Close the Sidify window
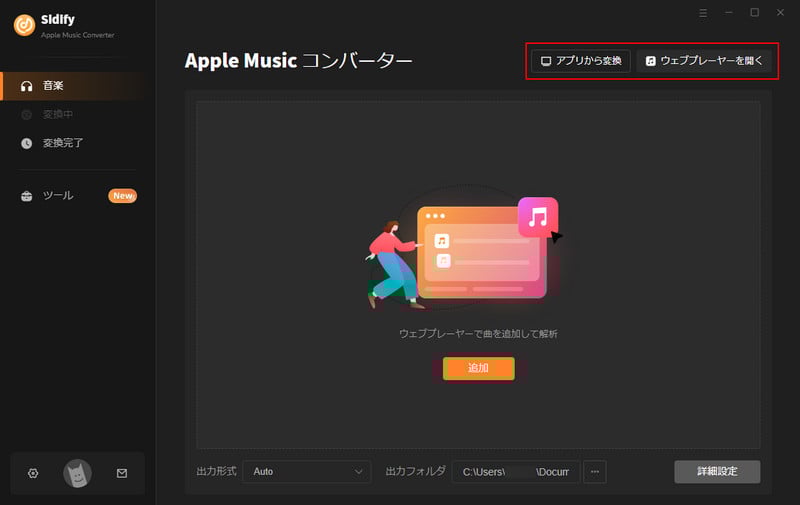This screenshot has height=505, width=800. coord(781,13)
